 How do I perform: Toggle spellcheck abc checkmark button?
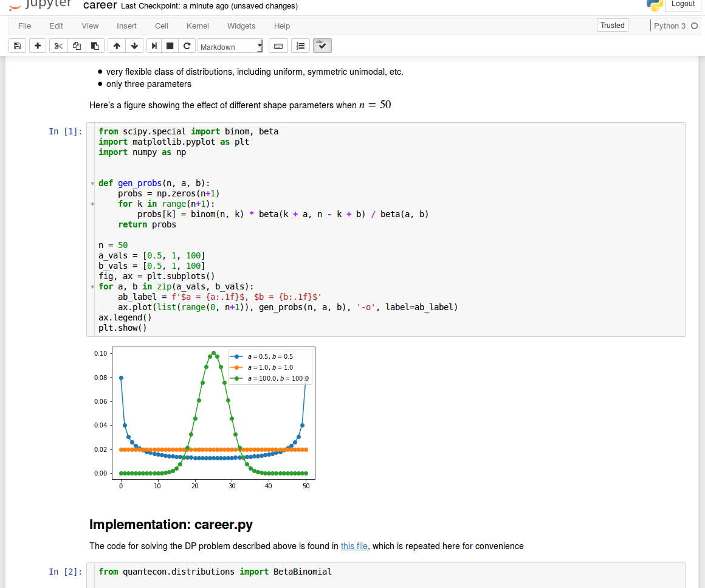pyautogui.click(x=322, y=46)
